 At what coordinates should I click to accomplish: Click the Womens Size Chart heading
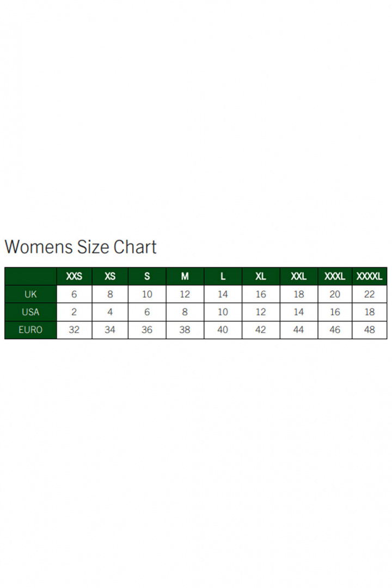pos(81,247)
